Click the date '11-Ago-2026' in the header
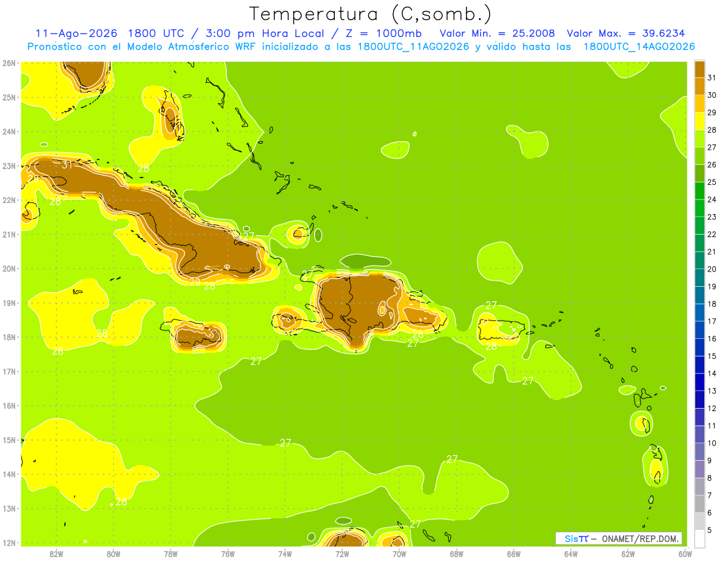Screen dimensions: 728x562 pos(76,33)
